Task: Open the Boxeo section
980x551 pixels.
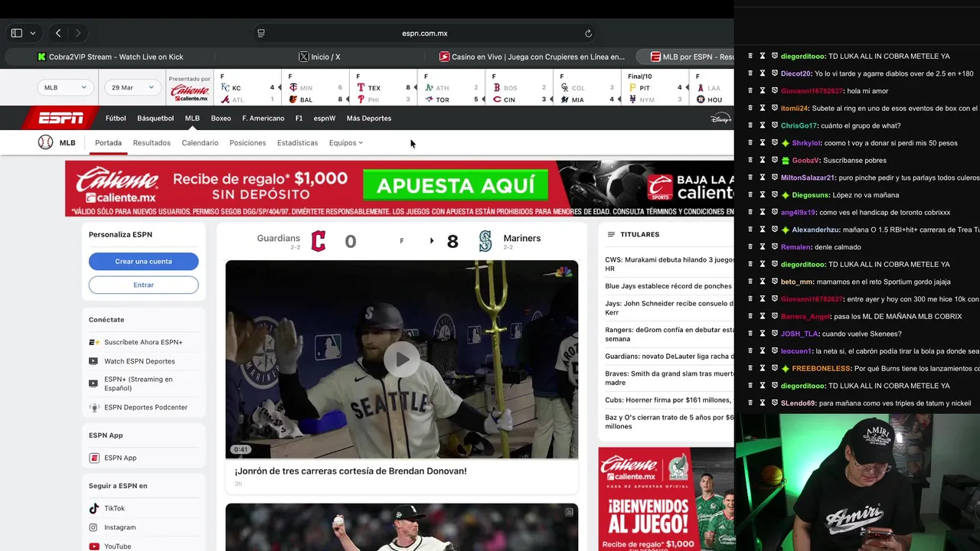Action: 220,119
